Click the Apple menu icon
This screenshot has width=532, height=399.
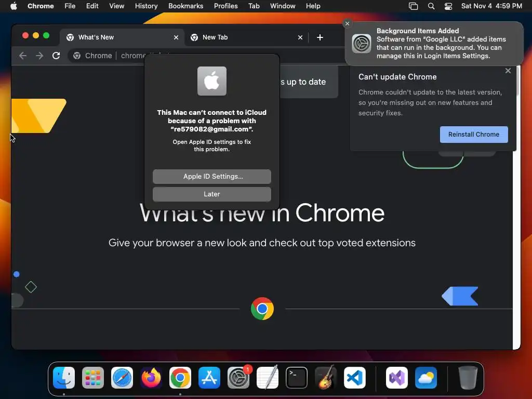pyautogui.click(x=14, y=6)
